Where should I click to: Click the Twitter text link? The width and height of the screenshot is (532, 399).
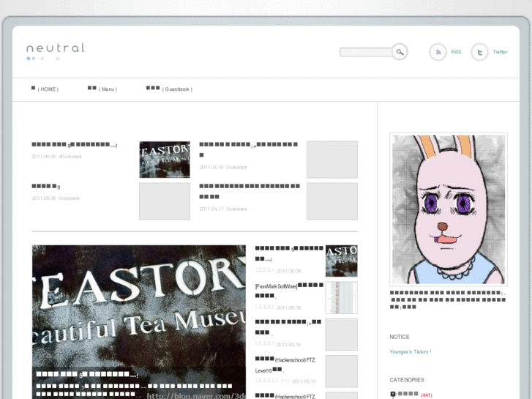[x=500, y=52]
